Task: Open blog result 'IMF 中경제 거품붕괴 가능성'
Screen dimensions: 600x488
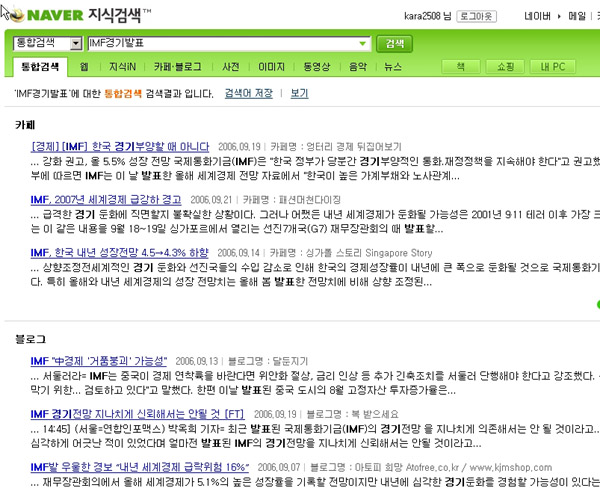Action: 99,361
